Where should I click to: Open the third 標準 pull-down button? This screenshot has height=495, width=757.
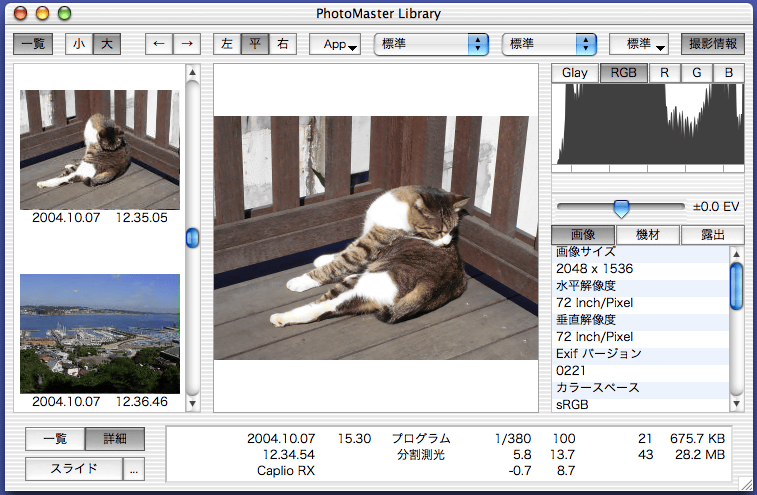point(639,44)
